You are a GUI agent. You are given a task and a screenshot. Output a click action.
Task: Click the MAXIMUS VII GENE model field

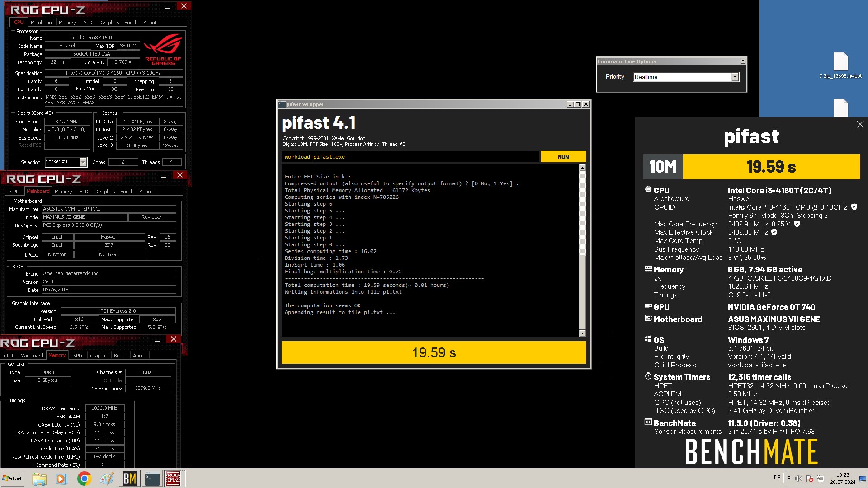coord(85,217)
